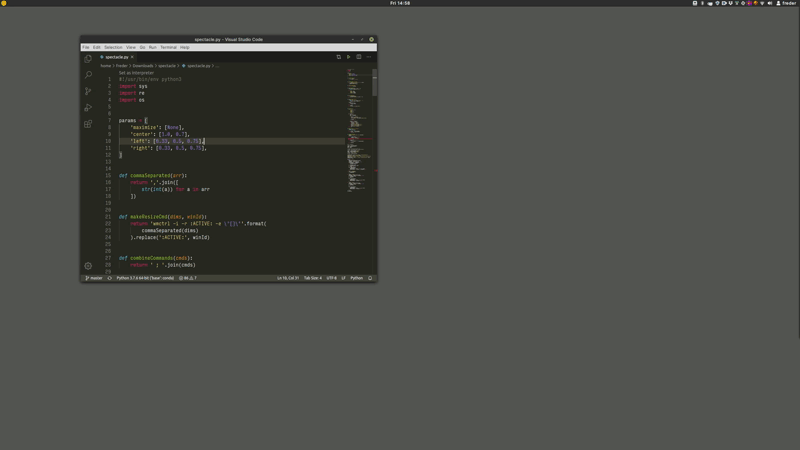The image size is (800, 450).
Task: Click the def commaSeparated(arr) line
Action: point(153,176)
